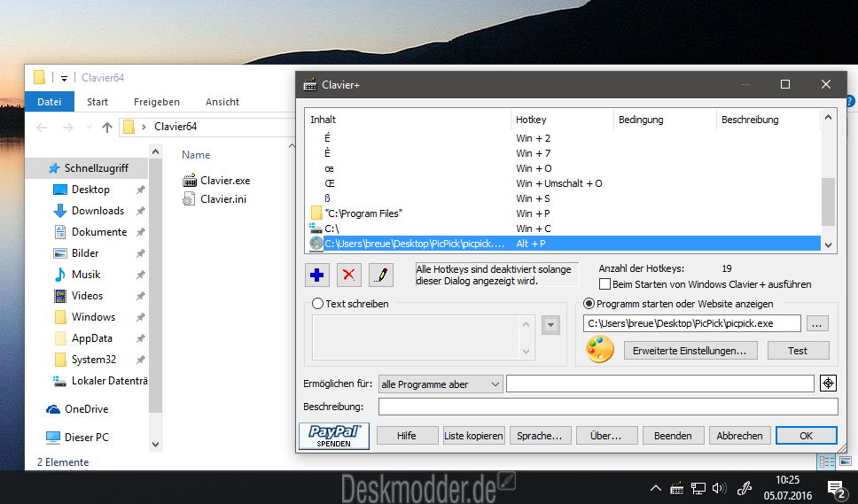858x504 pixels.
Task: Open Explorer recent locations dropdown arrow
Action: pos(89,128)
